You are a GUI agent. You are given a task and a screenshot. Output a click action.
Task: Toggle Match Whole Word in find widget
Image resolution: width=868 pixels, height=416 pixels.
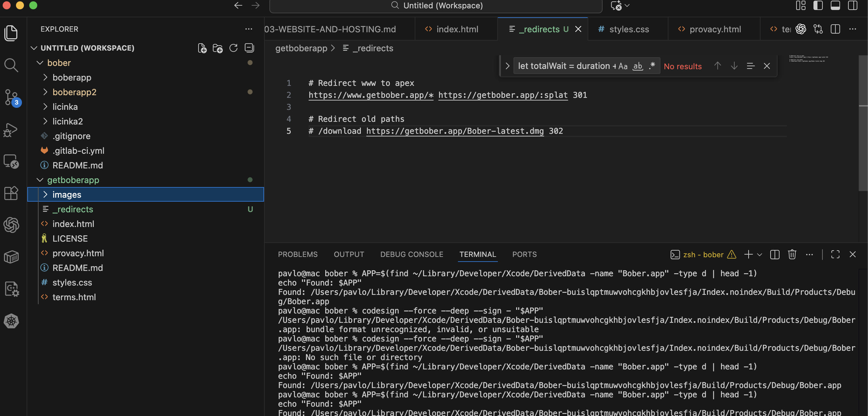tap(638, 66)
